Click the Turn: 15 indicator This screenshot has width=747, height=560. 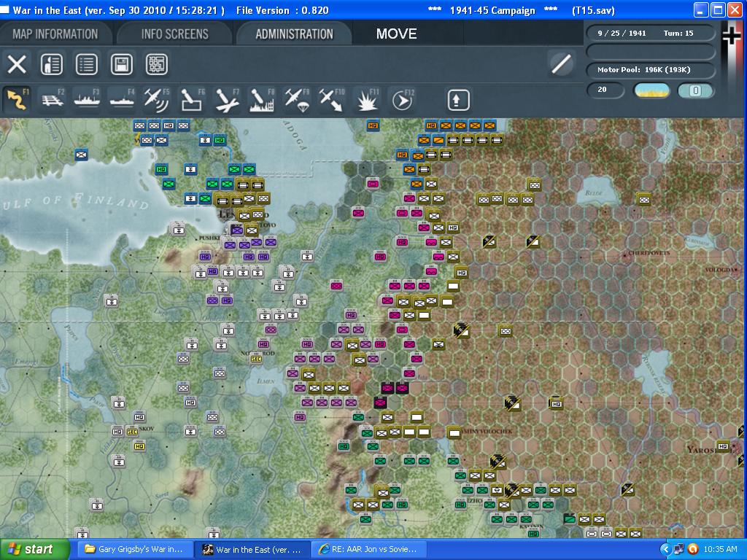678,34
